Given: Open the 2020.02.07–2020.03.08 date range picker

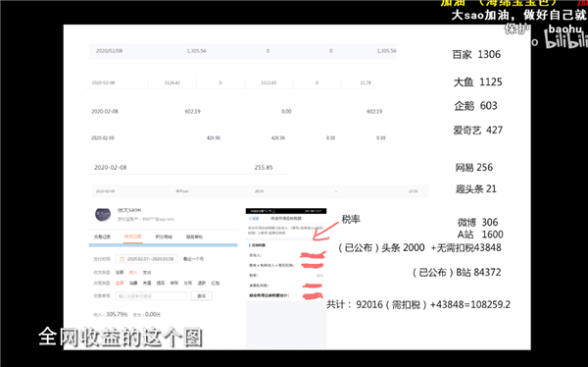Looking at the screenshot, I should coord(146,259).
